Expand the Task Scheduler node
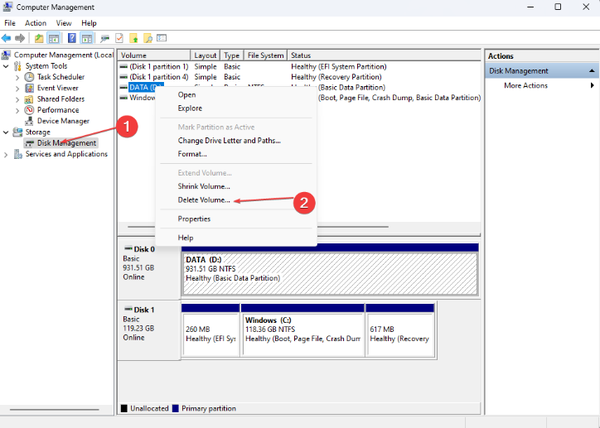The image size is (600, 428). tap(17, 77)
